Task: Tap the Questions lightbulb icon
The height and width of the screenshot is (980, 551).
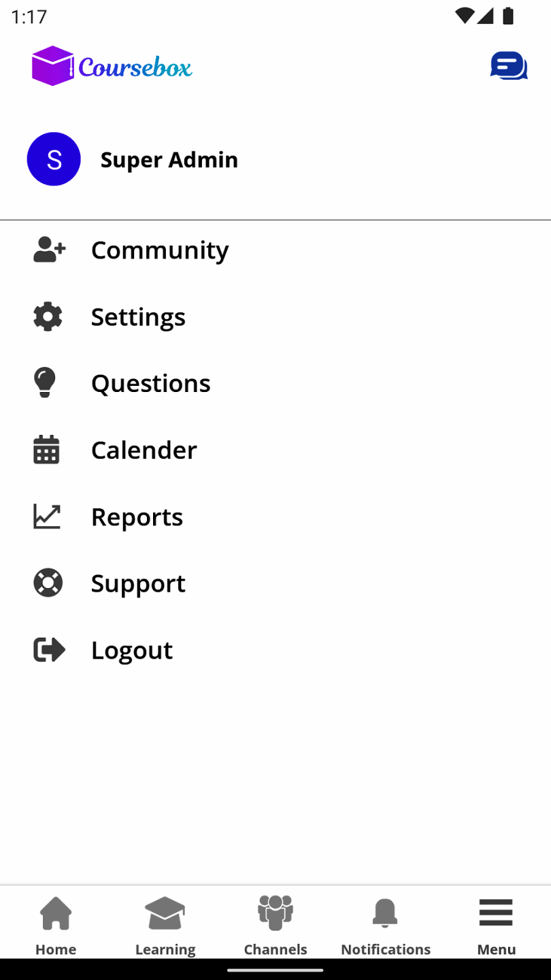Action: [45, 382]
